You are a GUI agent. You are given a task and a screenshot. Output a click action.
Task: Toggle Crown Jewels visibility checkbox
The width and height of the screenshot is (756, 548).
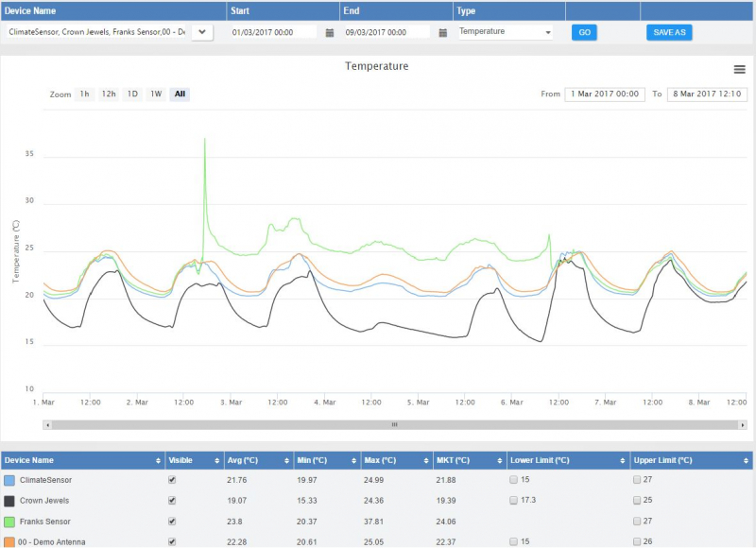(172, 501)
